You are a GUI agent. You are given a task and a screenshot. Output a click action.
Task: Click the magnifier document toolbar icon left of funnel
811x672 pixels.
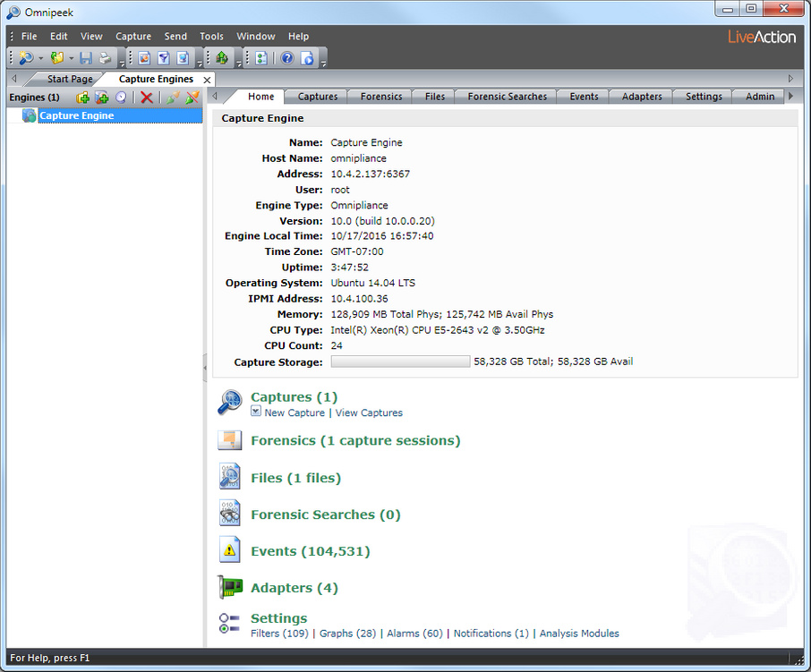point(144,58)
